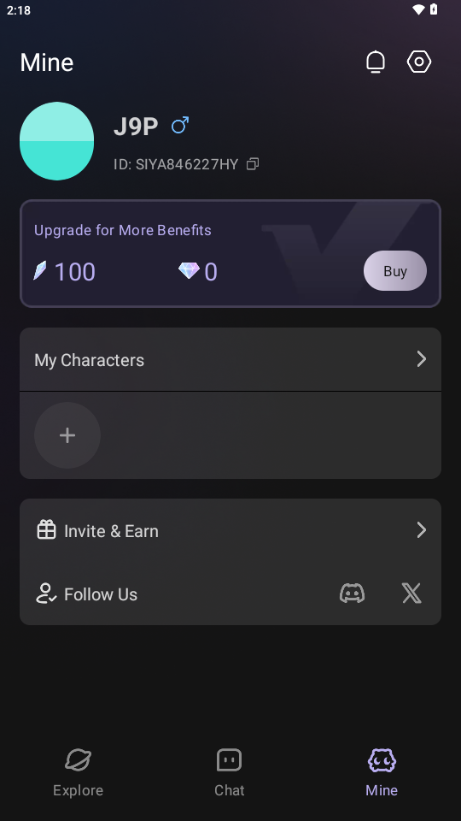This screenshot has width=461, height=821.
Task: Tap the diamond gem balance icon
Action: tap(189, 270)
